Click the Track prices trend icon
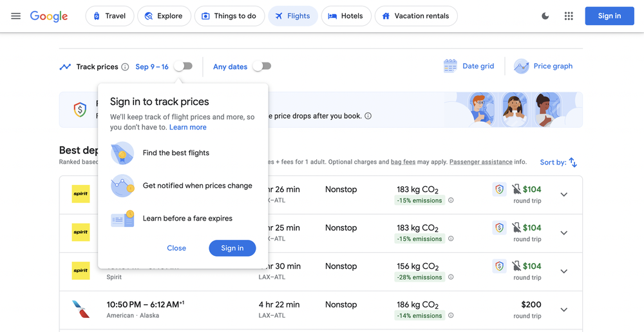The height and width of the screenshot is (332, 644). [x=65, y=66]
